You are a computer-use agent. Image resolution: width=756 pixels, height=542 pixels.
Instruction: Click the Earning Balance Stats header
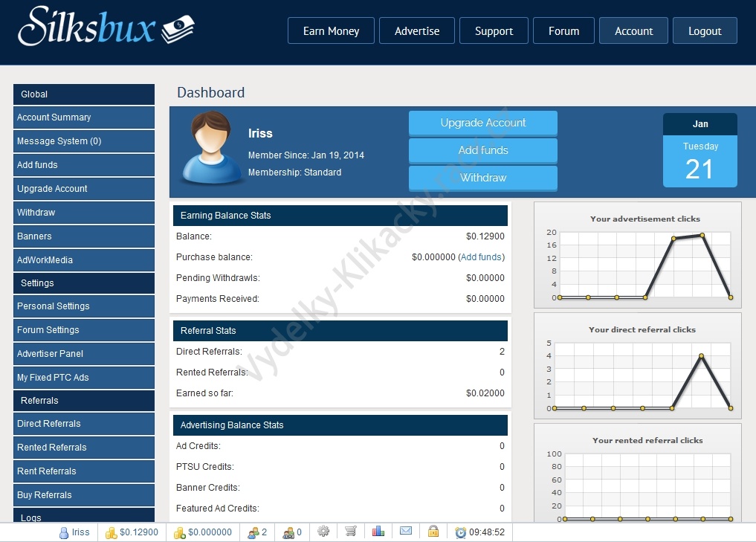pyautogui.click(x=340, y=216)
